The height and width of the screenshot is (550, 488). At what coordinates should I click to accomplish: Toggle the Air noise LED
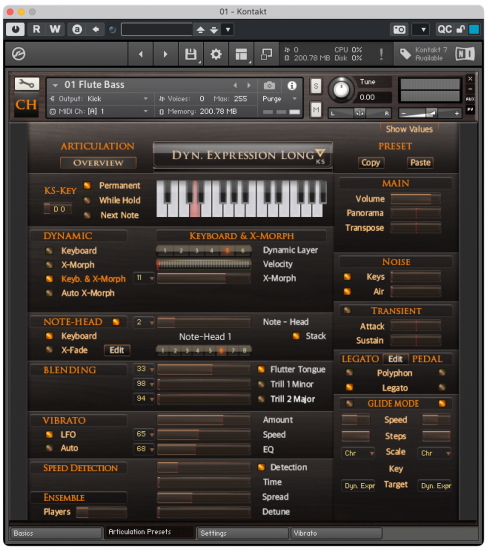click(347, 291)
